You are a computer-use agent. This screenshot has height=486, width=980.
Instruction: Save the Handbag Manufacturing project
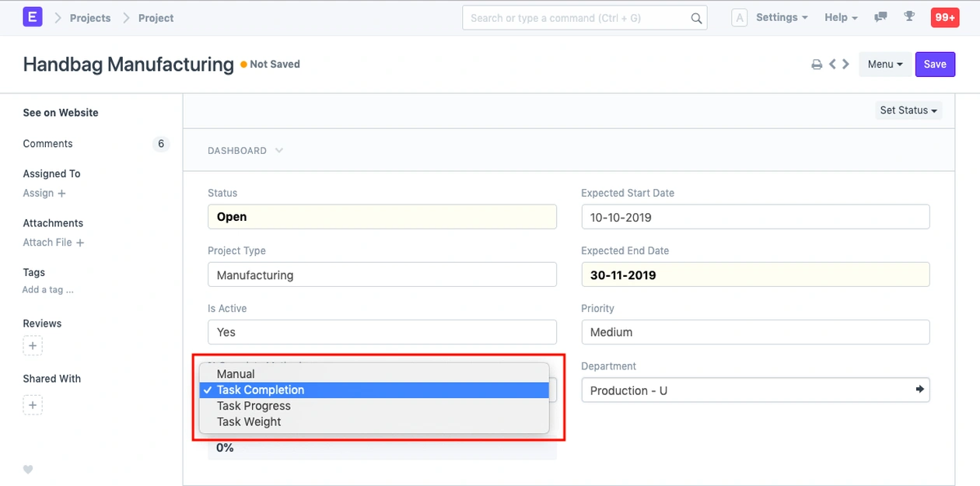[935, 65]
